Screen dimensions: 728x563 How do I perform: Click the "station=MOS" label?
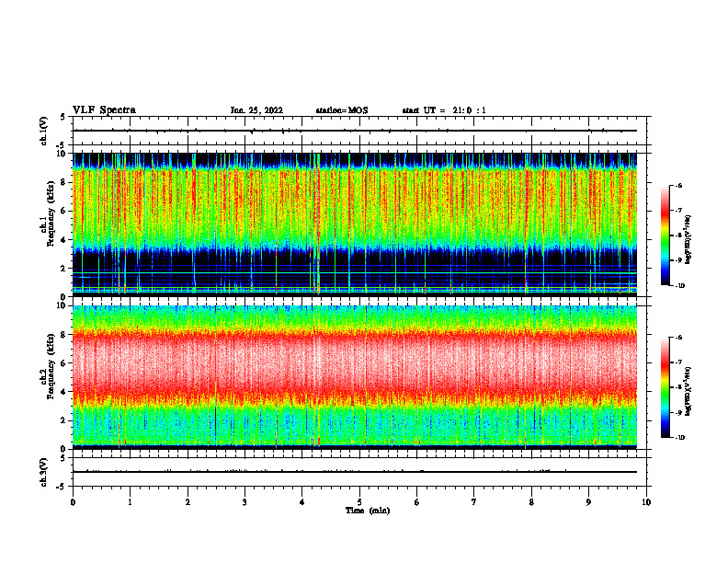(x=342, y=110)
